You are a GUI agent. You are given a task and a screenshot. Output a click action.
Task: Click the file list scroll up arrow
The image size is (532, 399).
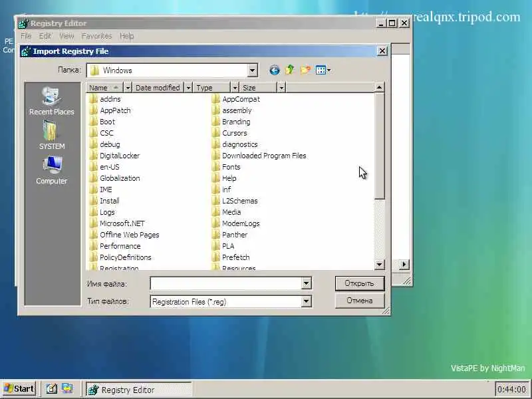point(379,88)
